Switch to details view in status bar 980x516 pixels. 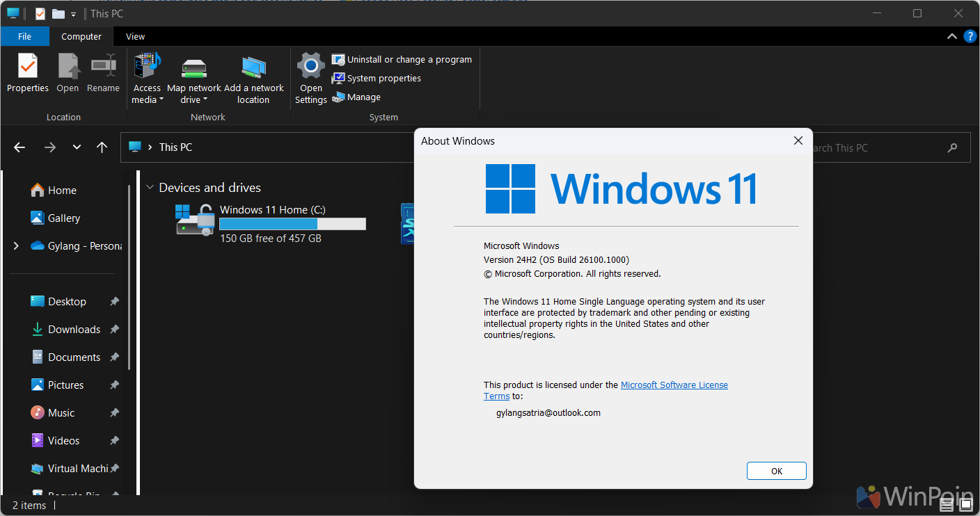pos(947,505)
